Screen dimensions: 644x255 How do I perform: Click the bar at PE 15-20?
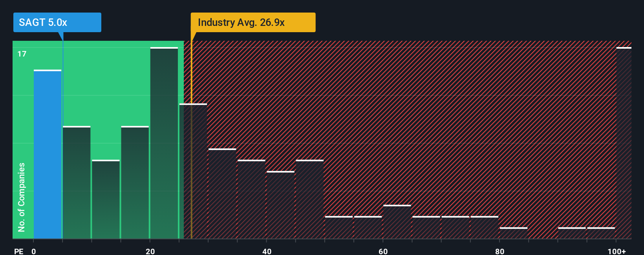click(x=135, y=182)
